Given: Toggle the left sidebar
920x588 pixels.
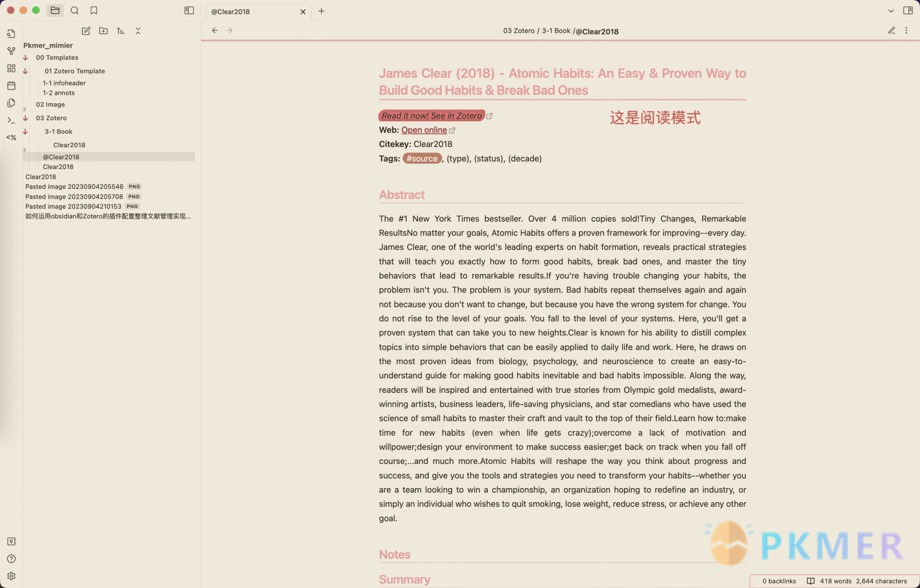Looking at the screenshot, I should pos(189,10).
